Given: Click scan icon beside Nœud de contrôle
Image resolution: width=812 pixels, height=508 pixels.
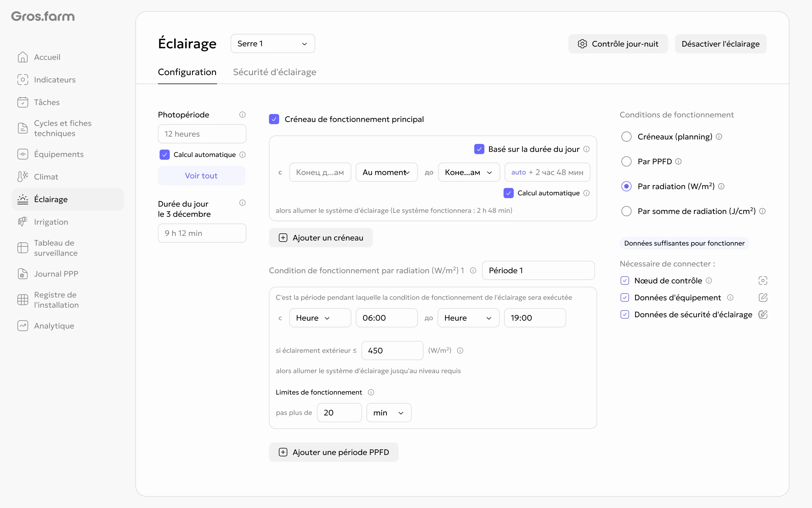Looking at the screenshot, I should coord(763,281).
